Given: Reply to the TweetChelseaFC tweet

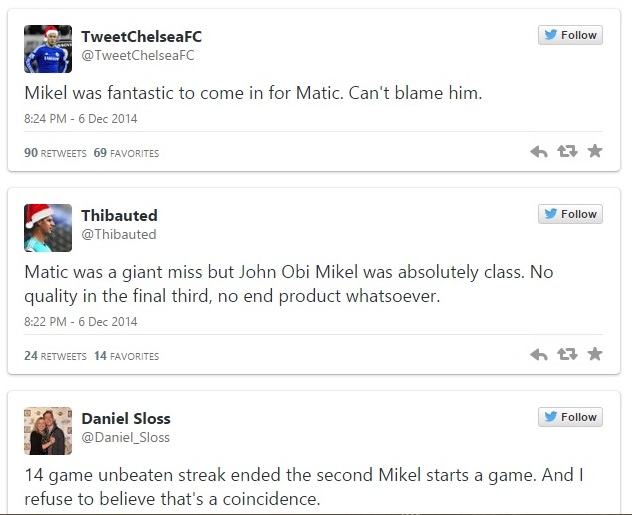Looking at the screenshot, I should coord(538,152).
